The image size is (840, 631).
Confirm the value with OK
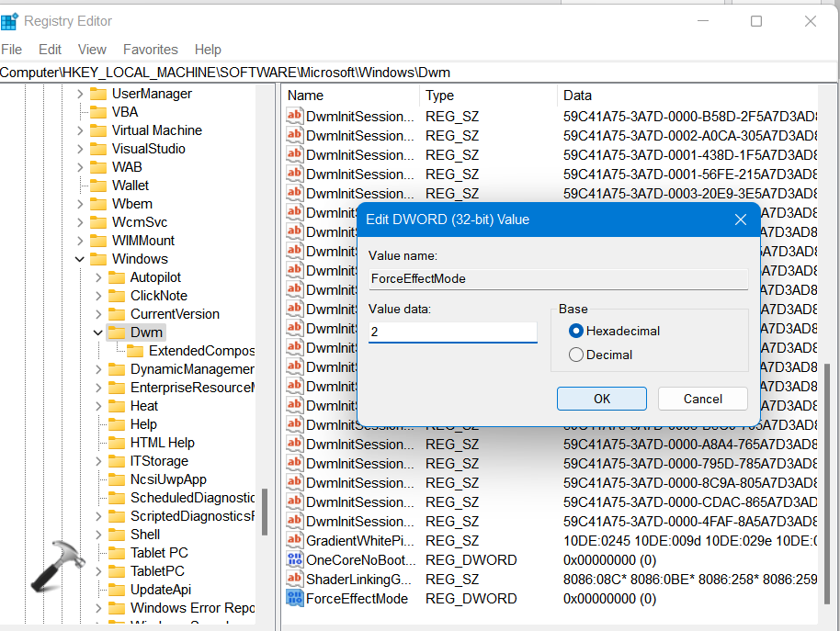point(601,399)
